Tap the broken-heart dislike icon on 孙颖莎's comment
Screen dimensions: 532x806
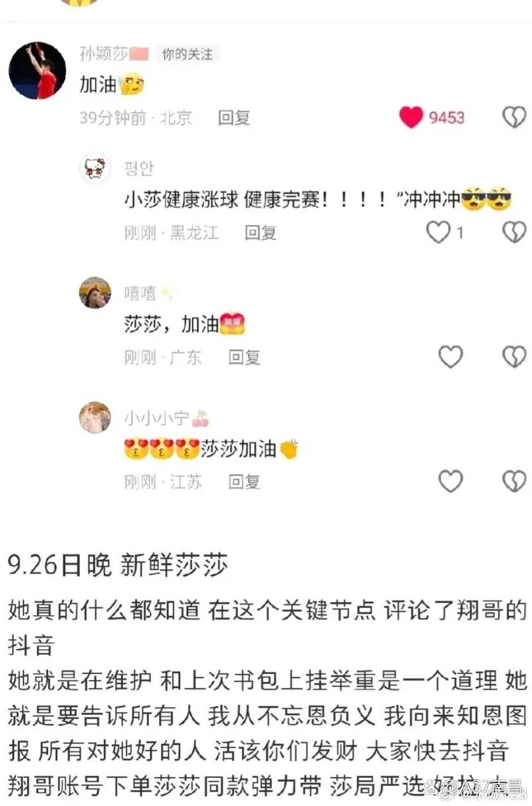click(x=513, y=117)
